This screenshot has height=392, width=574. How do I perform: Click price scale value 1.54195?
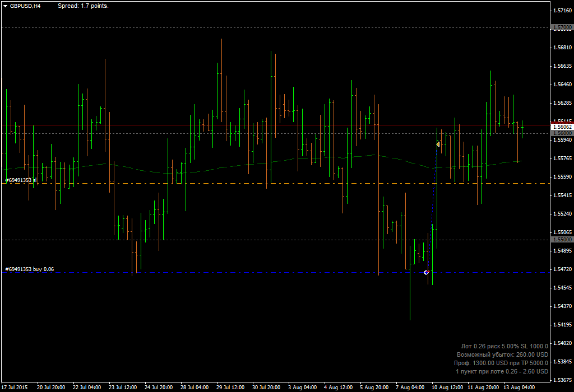pos(562,324)
